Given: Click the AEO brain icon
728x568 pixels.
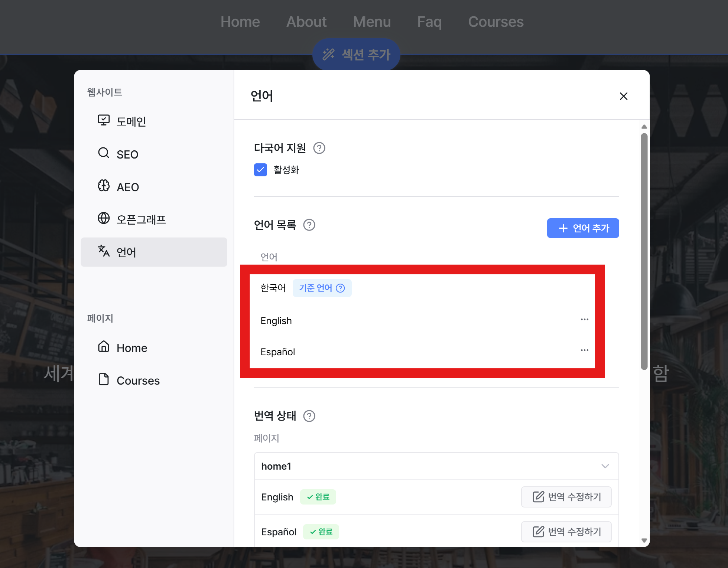Looking at the screenshot, I should 104,186.
